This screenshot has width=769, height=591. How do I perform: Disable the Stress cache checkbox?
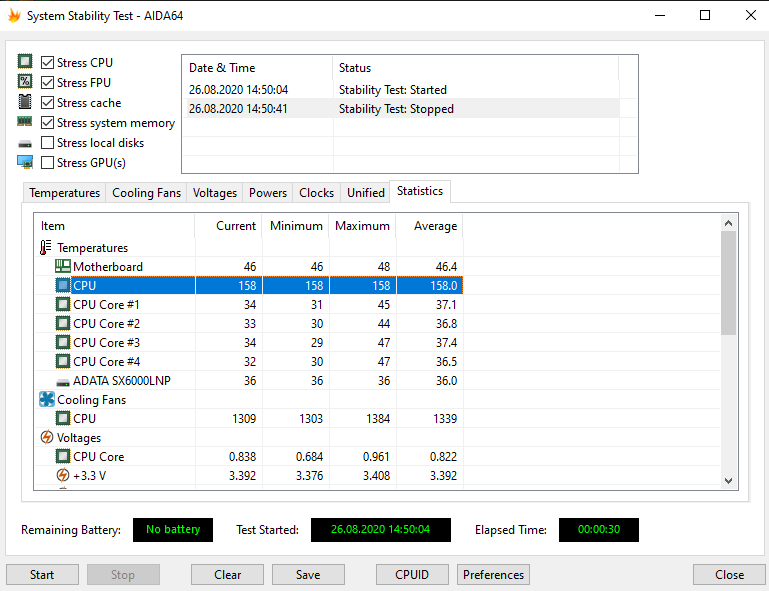click(47, 103)
